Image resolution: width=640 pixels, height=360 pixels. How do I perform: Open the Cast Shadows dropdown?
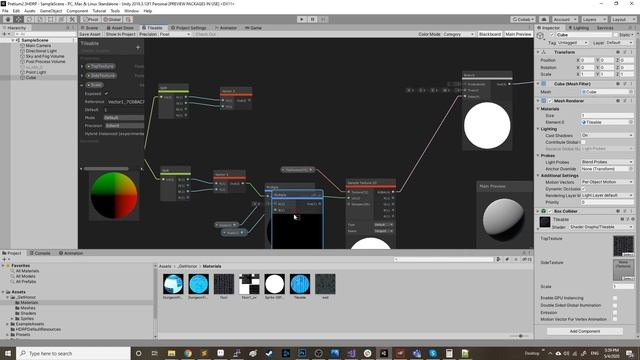click(607, 135)
